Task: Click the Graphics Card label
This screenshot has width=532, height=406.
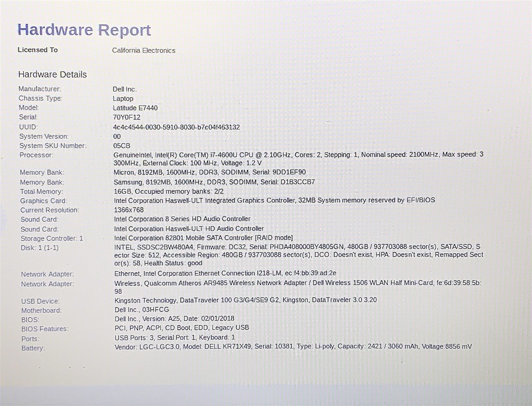Action: 44,201
